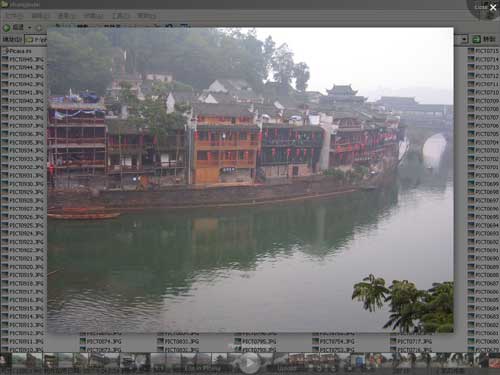Start the slideshow with the play button

pyautogui.click(x=249, y=362)
